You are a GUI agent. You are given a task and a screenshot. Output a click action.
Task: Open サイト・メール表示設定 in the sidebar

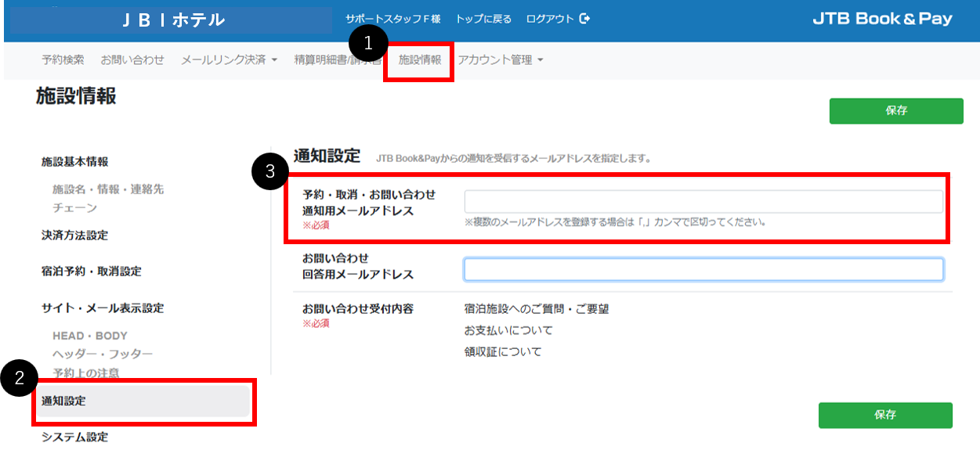(103, 308)
